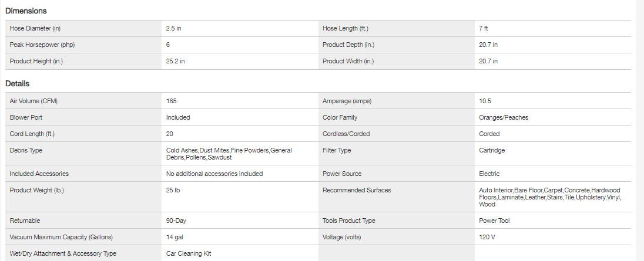Image resolution: width=644 pixels, height=261 pixels.
Task: Select the Returnable 90-Day value
Action: coord(176,221)
